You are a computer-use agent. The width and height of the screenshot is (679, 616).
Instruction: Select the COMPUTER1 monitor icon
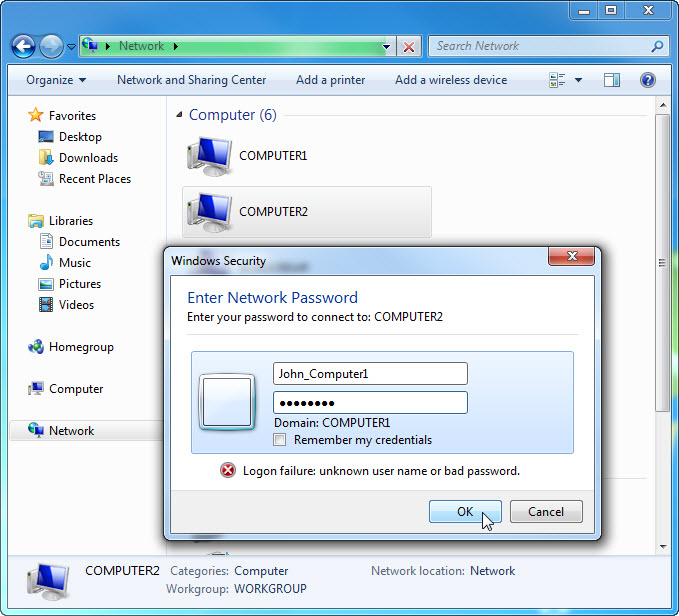pyautogui.click(x=210, y=156)
